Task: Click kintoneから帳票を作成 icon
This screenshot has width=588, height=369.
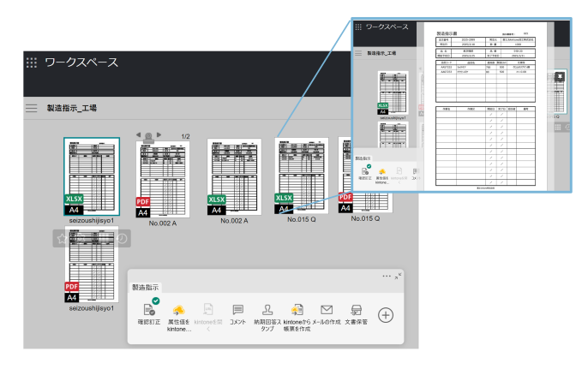Action: click(x=297, y=310)
